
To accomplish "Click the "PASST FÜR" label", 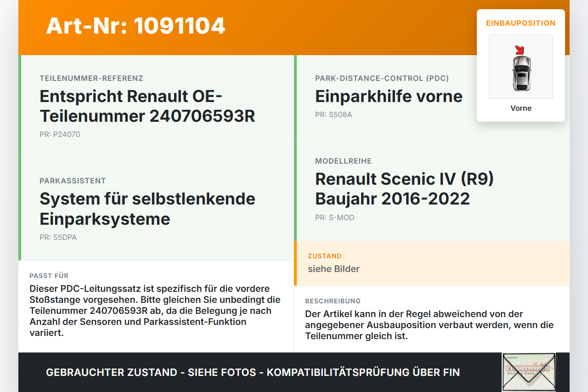I will (49, 276).
